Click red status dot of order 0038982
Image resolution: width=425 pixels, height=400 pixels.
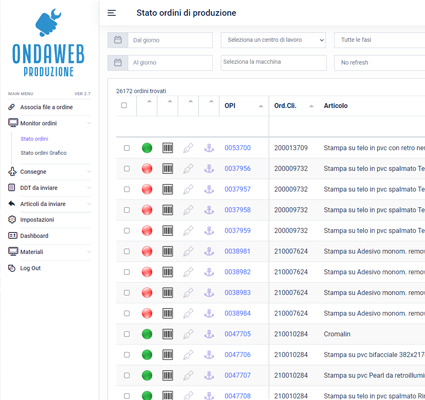[x=147, y=272]
